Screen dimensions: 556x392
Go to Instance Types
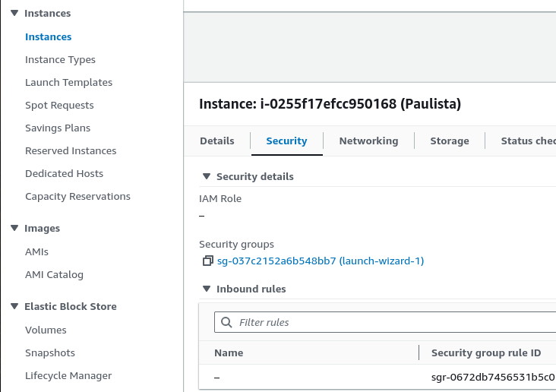(x=60, y=59)
